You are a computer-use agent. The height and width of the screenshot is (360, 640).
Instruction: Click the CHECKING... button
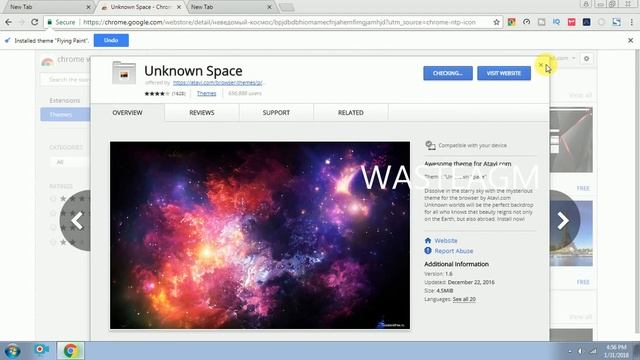pos(448,73)
